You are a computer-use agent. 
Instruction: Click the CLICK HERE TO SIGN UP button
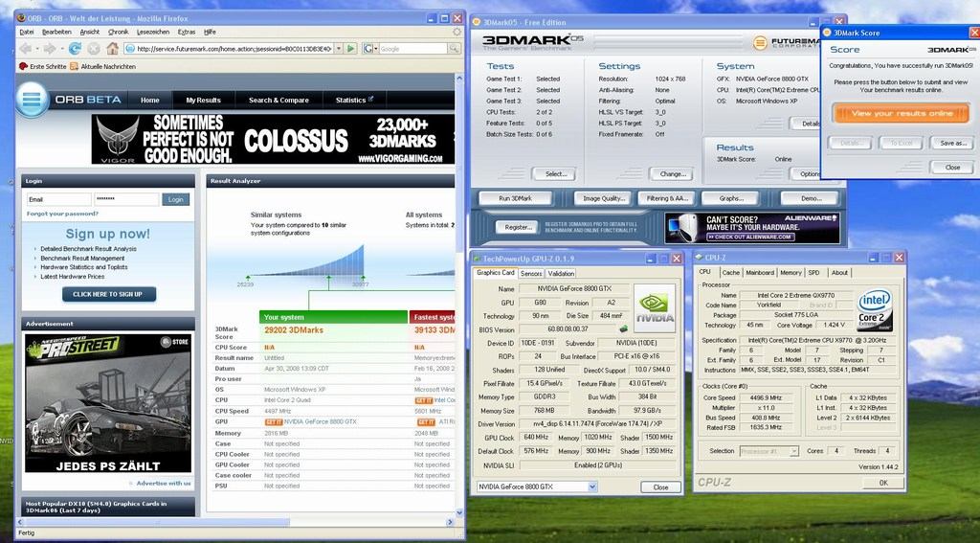click(109, 294)
